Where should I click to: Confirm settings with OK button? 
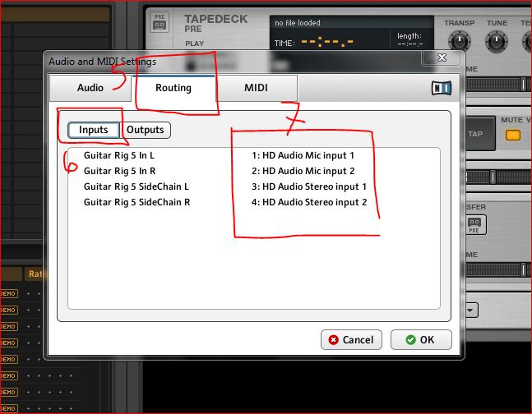coord(421,340)
